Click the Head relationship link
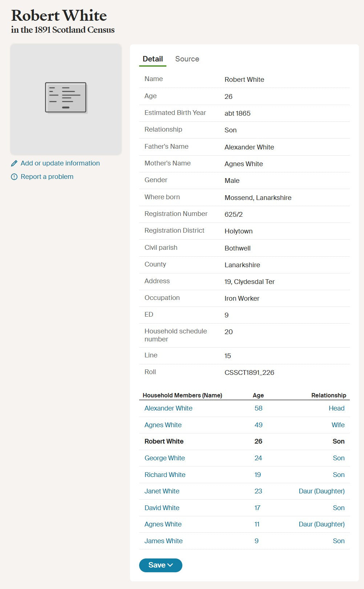This screenshot has height=589, width=364. tap(336, 408)
